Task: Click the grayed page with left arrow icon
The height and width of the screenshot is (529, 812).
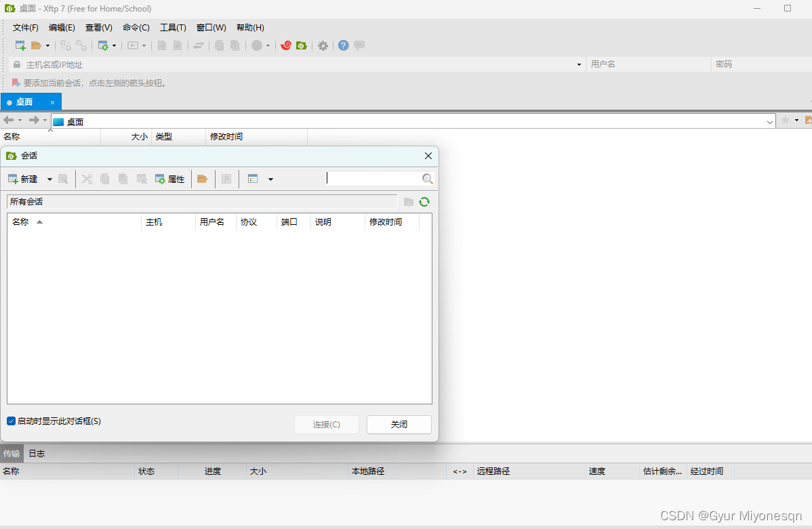Action: point(161,45)
